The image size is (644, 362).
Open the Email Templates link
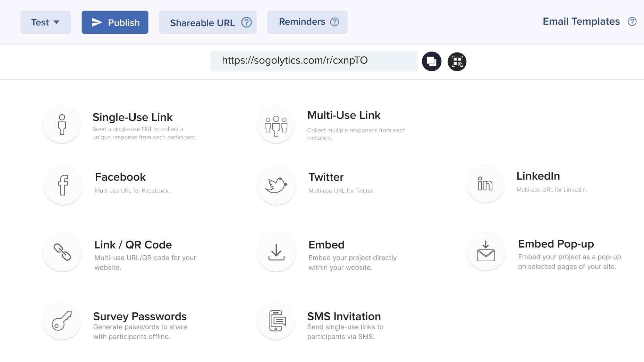pyautogui.click(x=581, y=22)
